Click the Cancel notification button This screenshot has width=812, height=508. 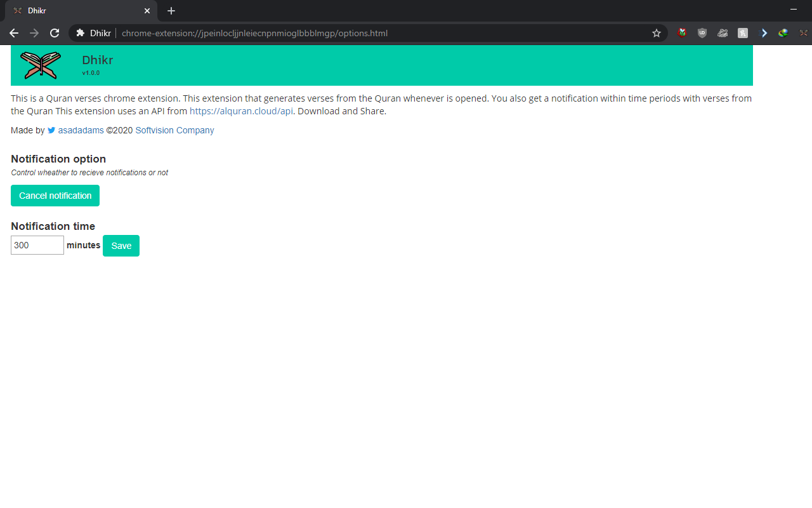(x=55, y=196)
